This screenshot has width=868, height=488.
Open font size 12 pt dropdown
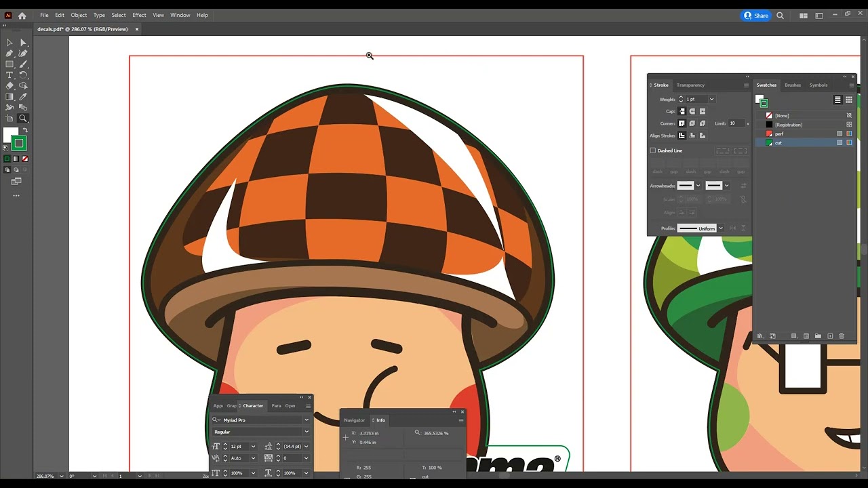pyautogui.click(x=253, y=447)
